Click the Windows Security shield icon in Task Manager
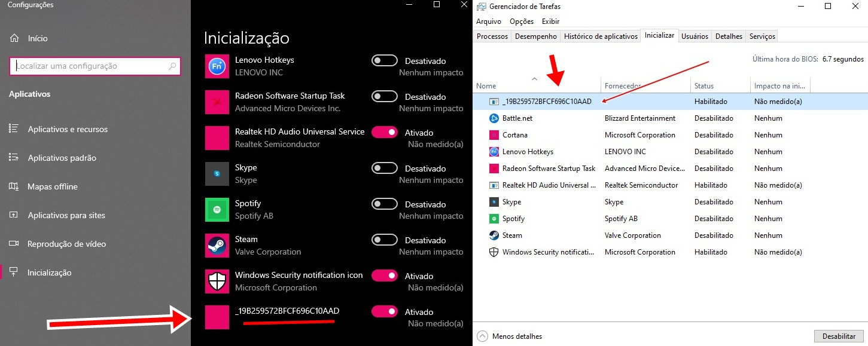The image size is (868, 346). coord(494,252)
